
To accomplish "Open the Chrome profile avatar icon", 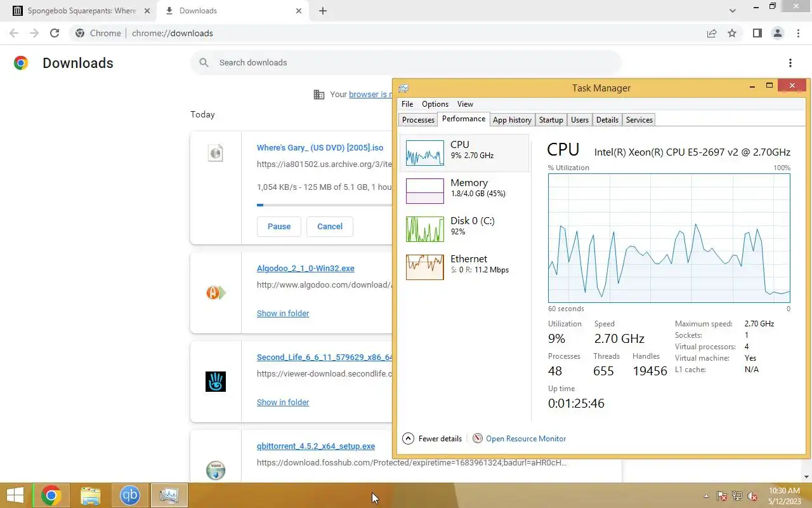I will pos(777,33).
